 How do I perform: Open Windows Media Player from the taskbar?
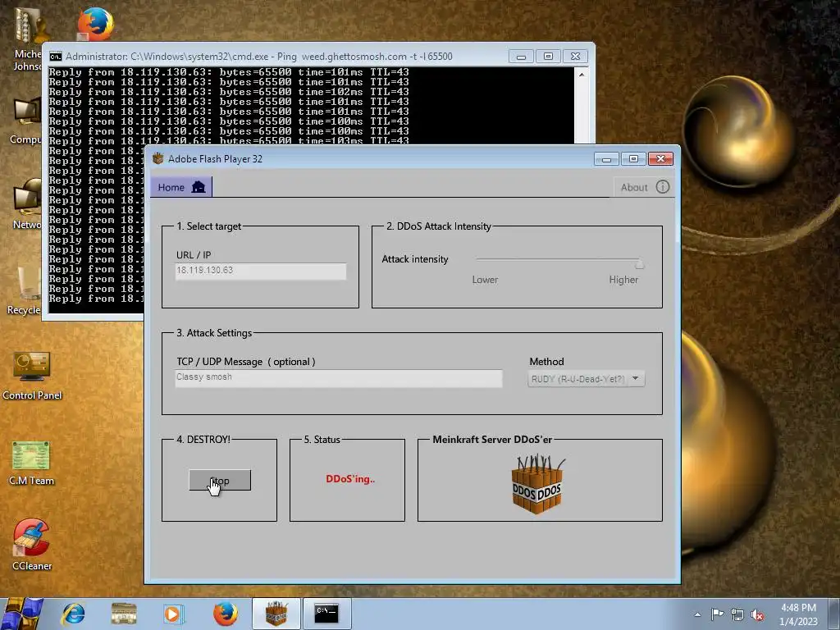click(174, 614)
